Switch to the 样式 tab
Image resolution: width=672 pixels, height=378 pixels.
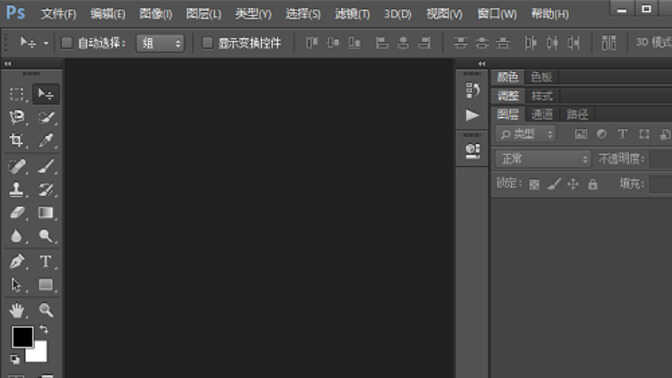(x=542, y=96)
